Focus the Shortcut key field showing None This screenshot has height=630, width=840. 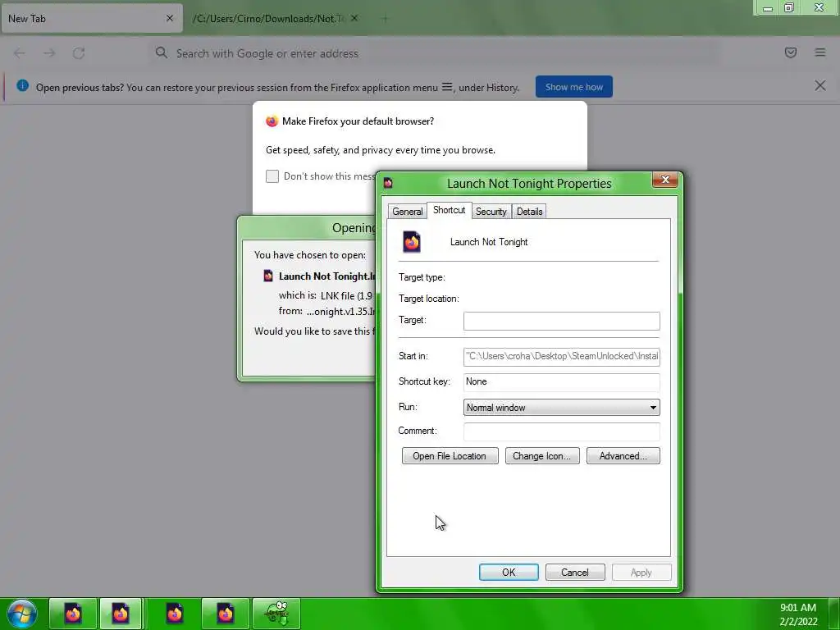(561, 381)
